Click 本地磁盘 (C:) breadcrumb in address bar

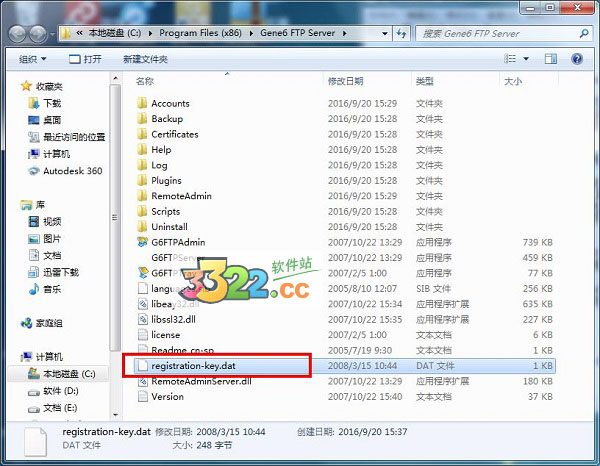point(115,33)
